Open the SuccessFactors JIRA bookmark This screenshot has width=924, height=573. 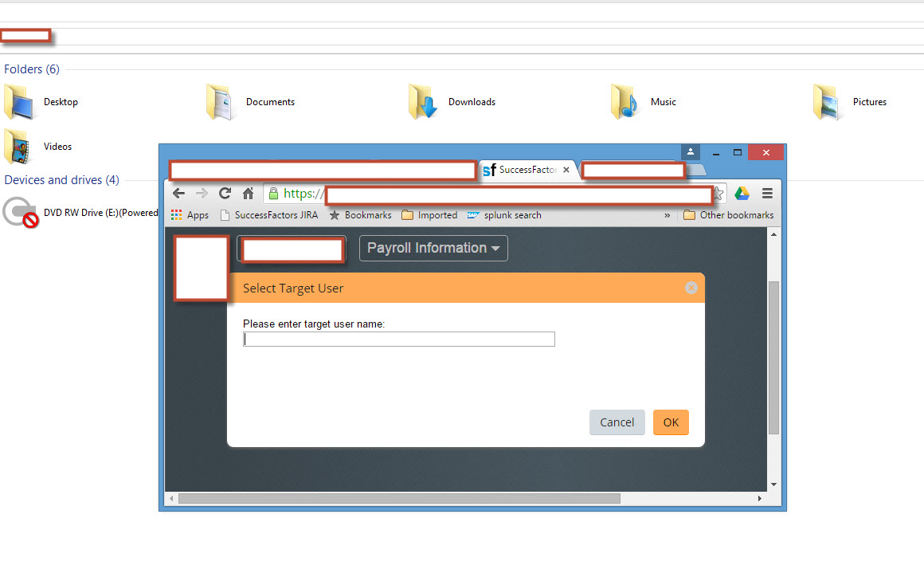[269, 215]
